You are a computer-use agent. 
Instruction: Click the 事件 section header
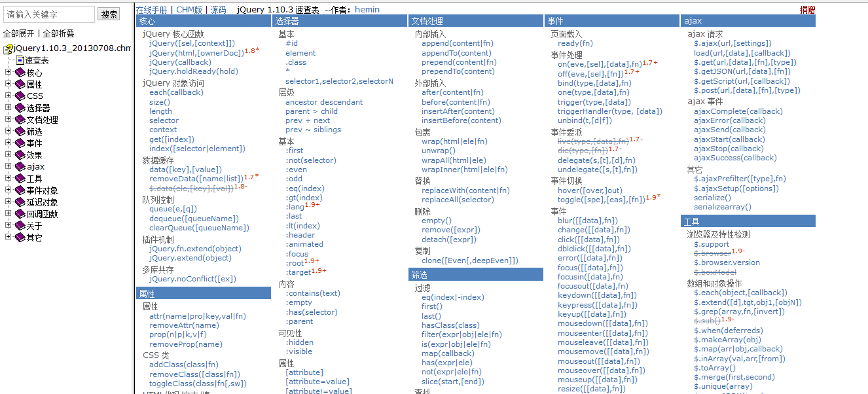tap(611, 21)
